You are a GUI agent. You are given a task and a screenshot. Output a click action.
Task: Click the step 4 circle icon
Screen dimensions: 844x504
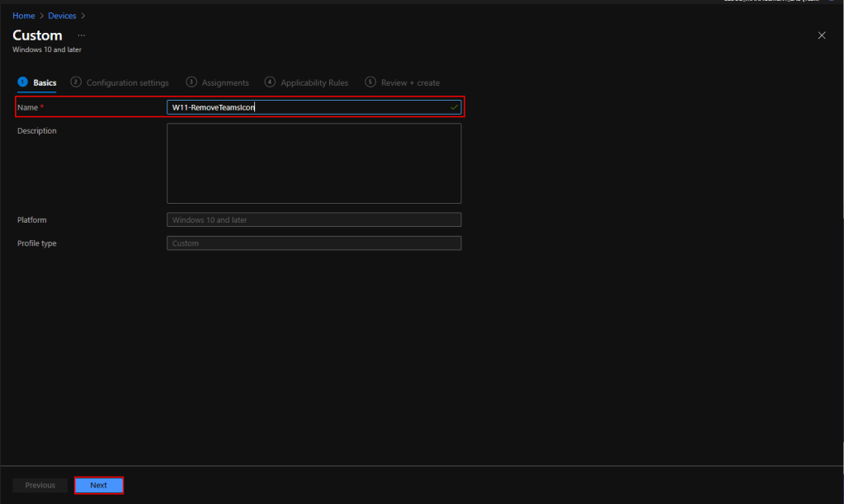click(x=270, y=82)
